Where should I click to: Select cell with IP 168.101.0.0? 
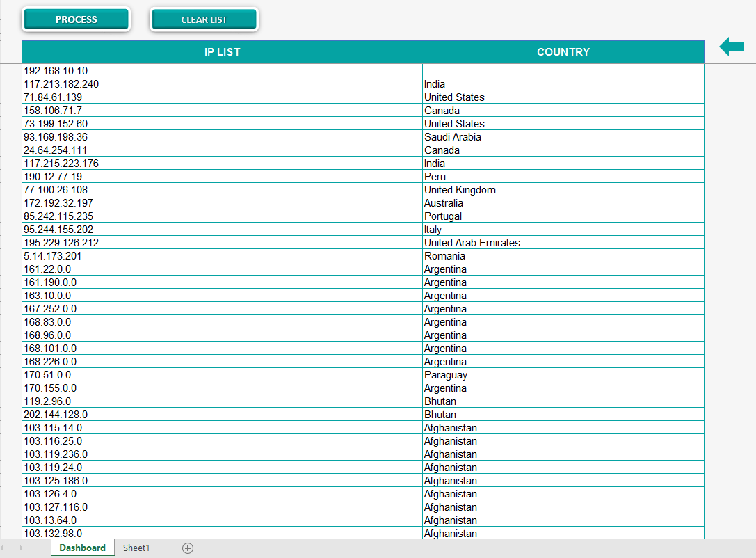click(x=223, y=349)
